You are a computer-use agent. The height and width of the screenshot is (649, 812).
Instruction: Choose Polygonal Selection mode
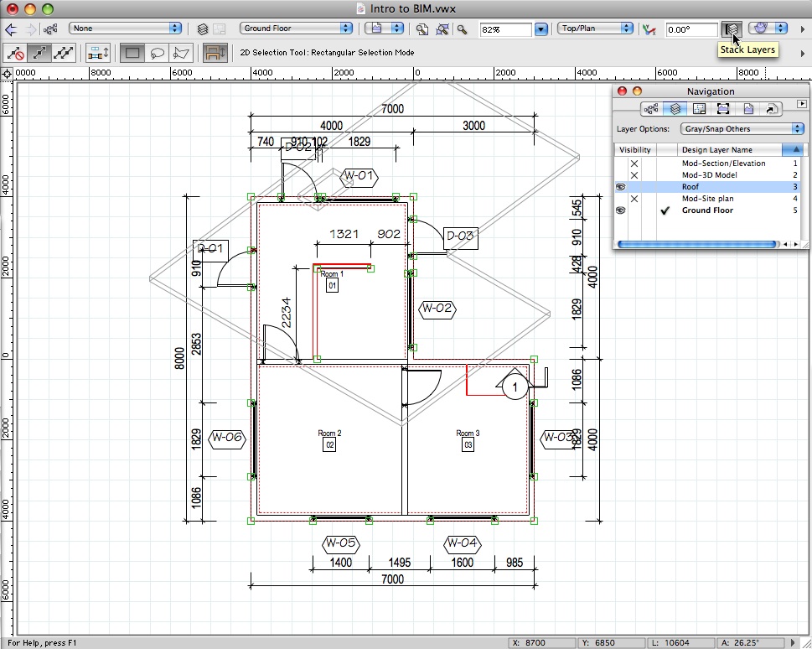point(181,53)
